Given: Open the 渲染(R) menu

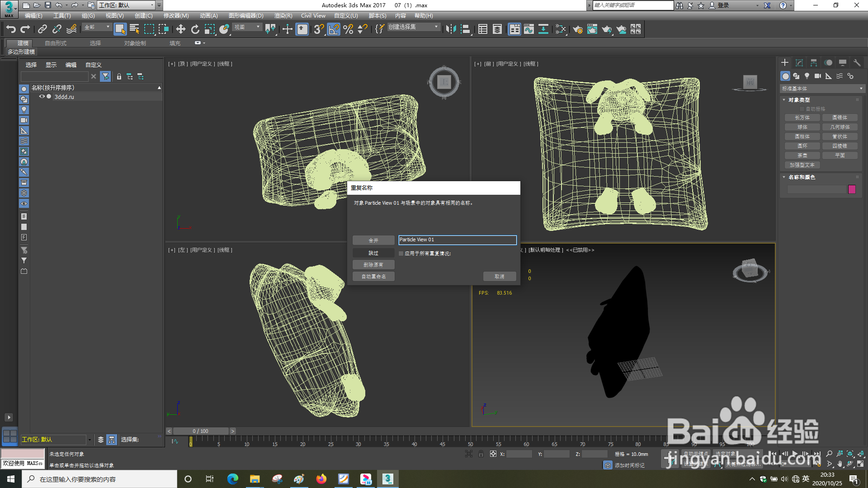Looking at the screenshot, I should [283, 16].
